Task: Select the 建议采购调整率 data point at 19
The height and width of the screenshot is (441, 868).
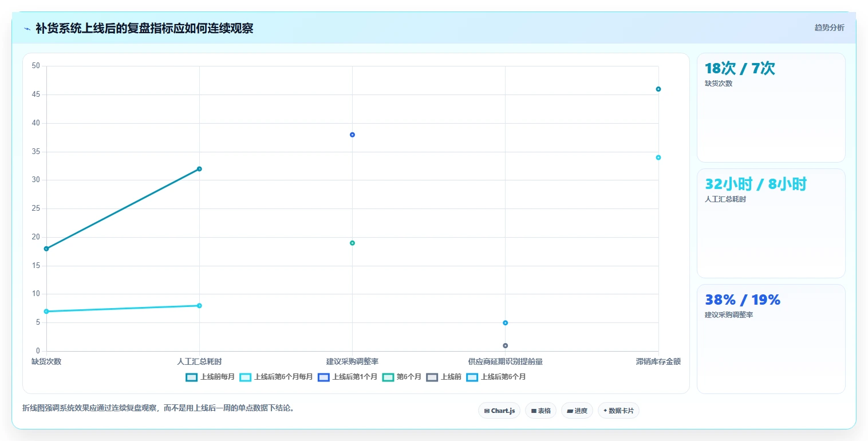Action: tap(352, 243)
